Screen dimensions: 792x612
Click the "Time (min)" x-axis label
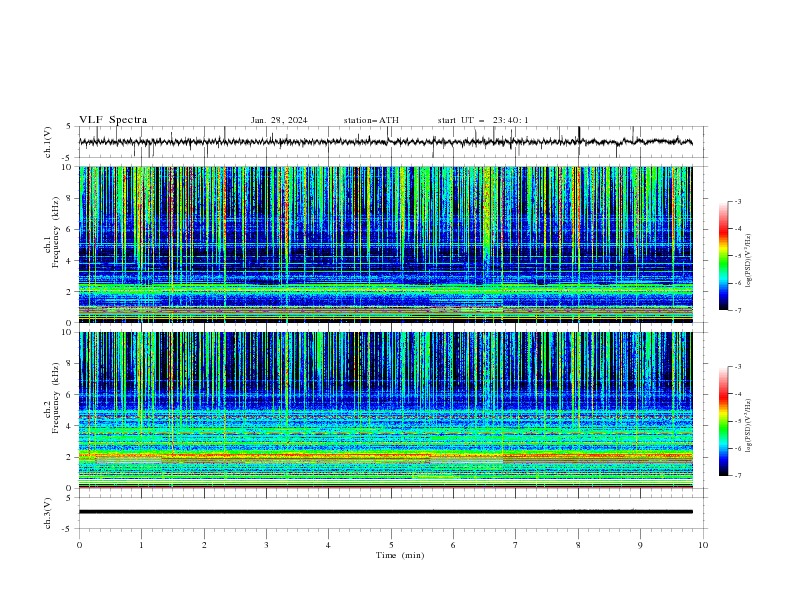click(x=400, y=555)
